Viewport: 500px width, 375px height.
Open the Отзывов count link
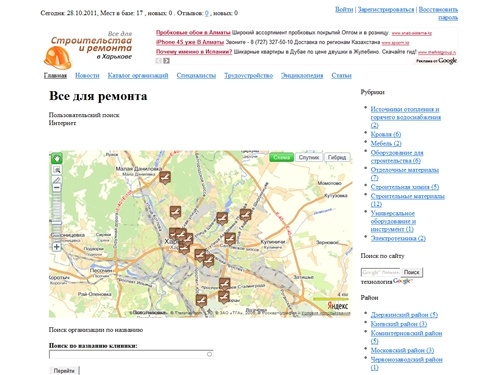pos(207,13)
